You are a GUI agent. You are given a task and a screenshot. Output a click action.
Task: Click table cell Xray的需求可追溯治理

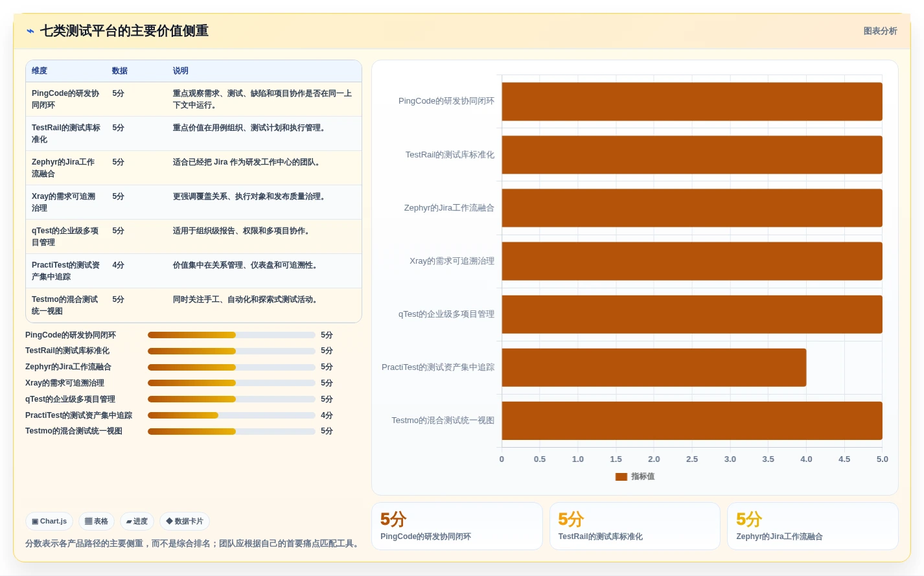(x=66, y=202)
